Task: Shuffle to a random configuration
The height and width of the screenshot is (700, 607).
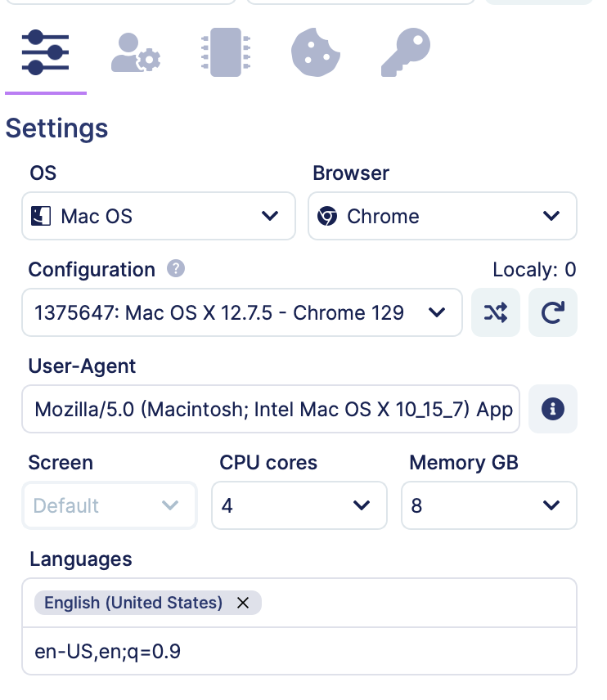Action: [x=496, y=312]
